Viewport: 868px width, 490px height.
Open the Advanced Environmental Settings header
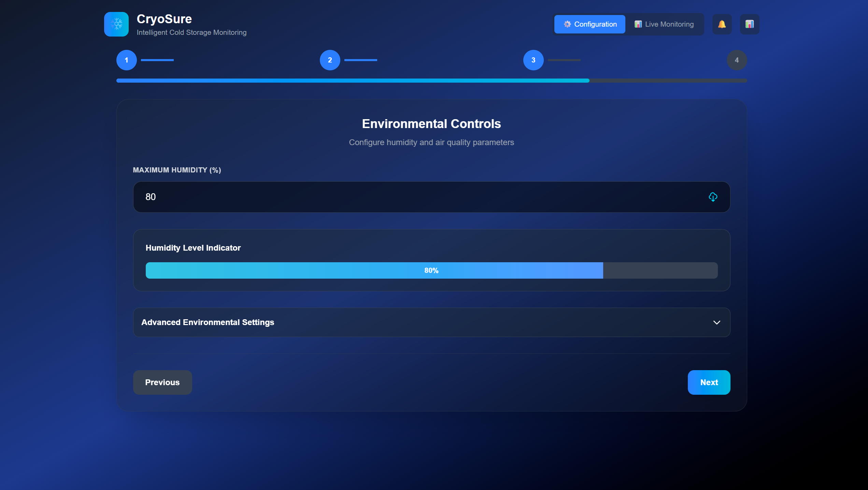(208, 322)
